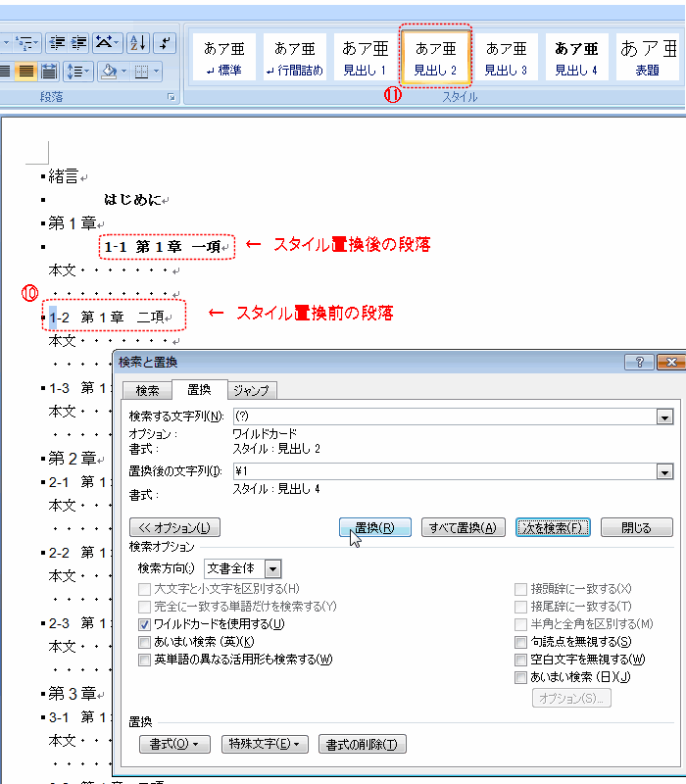The height and width of the screenshot is (784, 686).
Task: Click the increase indent icon
Action: (80, 42)
